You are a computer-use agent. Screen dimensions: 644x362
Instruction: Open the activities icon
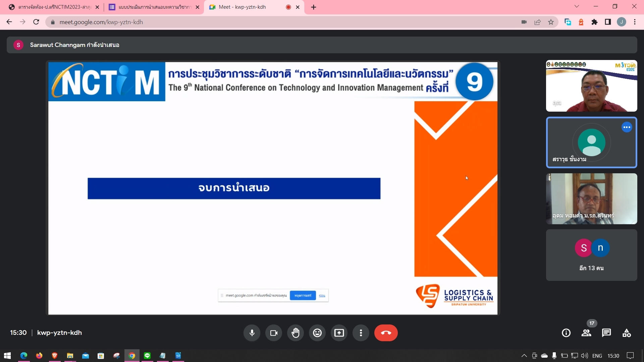pos(627,333)
